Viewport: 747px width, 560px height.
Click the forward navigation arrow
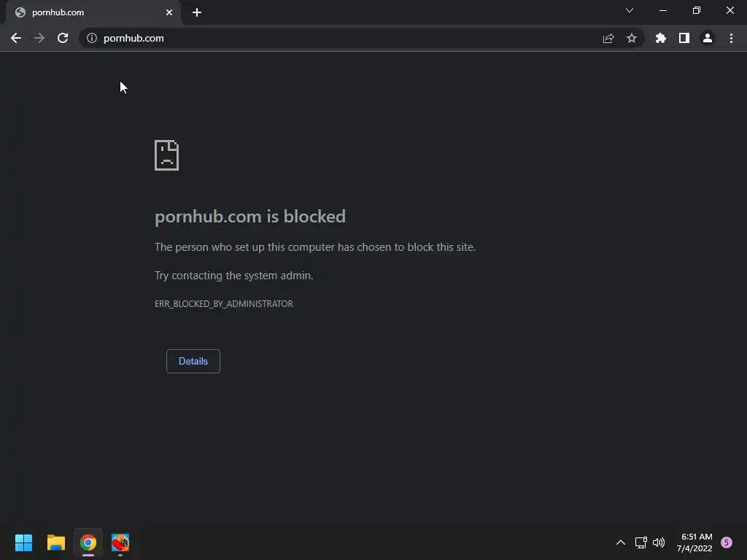click(39, 38)
